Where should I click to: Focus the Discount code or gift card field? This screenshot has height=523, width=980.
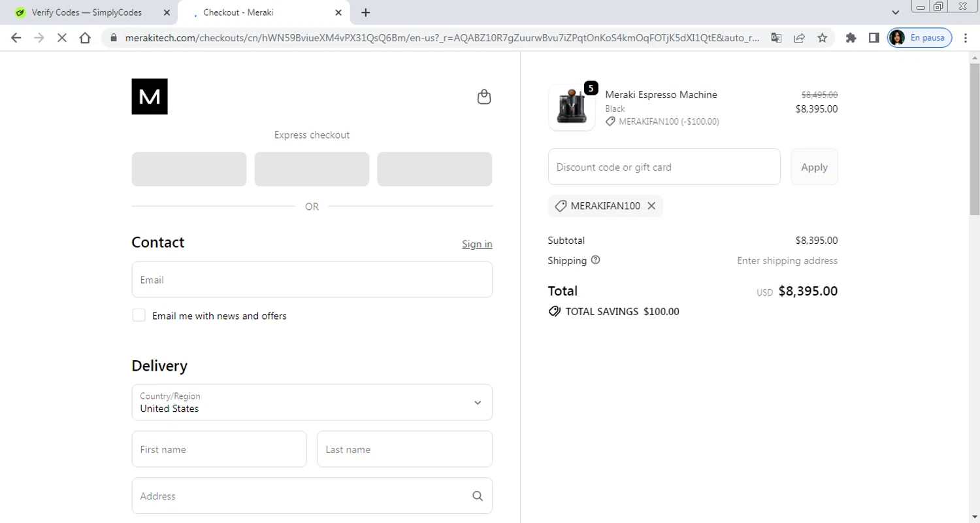point(664,167)
